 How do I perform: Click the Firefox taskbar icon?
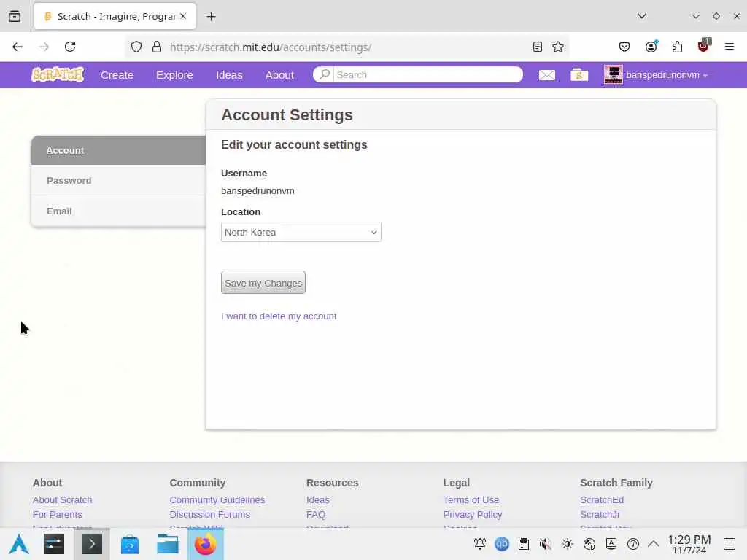205,544
